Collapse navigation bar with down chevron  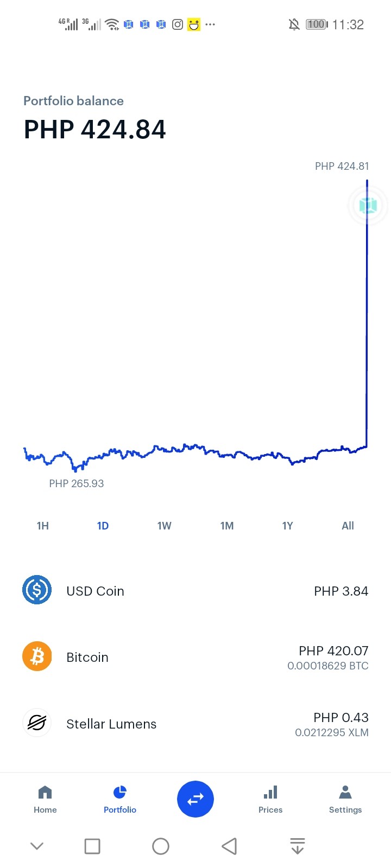37,846
